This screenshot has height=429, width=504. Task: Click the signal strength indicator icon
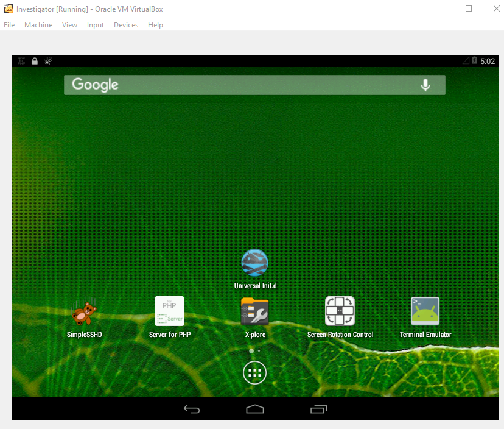[466, 60]
